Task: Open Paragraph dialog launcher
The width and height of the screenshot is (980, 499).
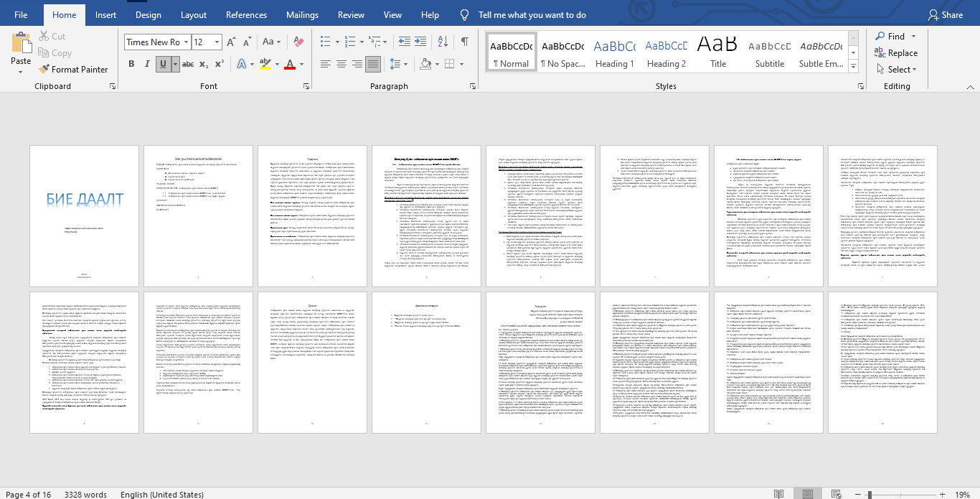Action: pyautogui.click(x=473, y=86)
